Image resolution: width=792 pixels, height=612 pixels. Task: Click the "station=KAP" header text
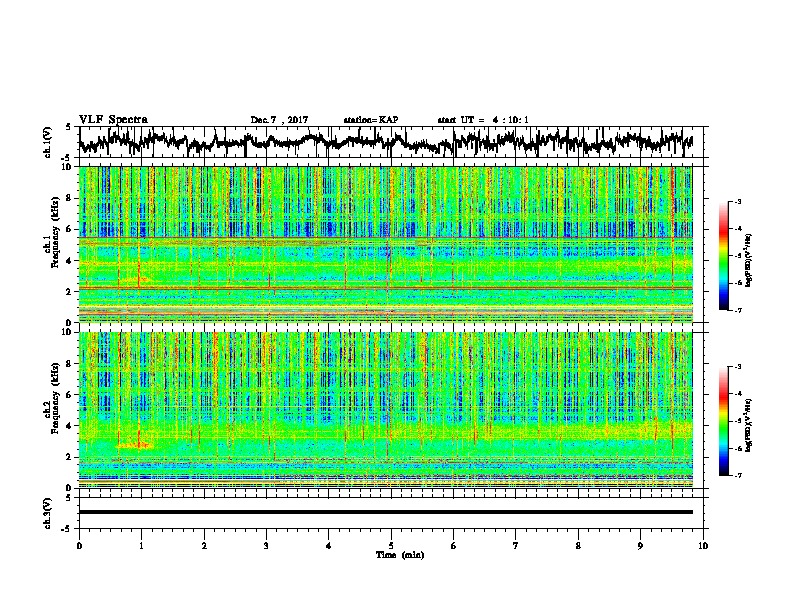371,120
